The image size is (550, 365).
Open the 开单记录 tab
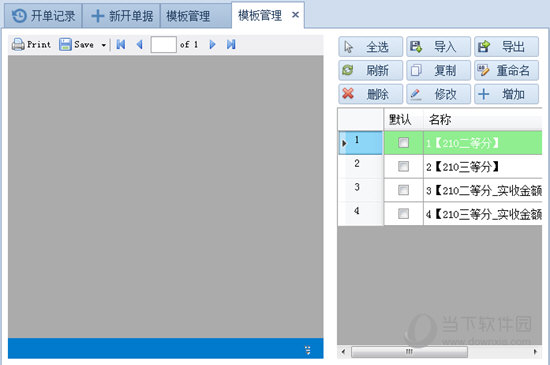pos(43,16)
